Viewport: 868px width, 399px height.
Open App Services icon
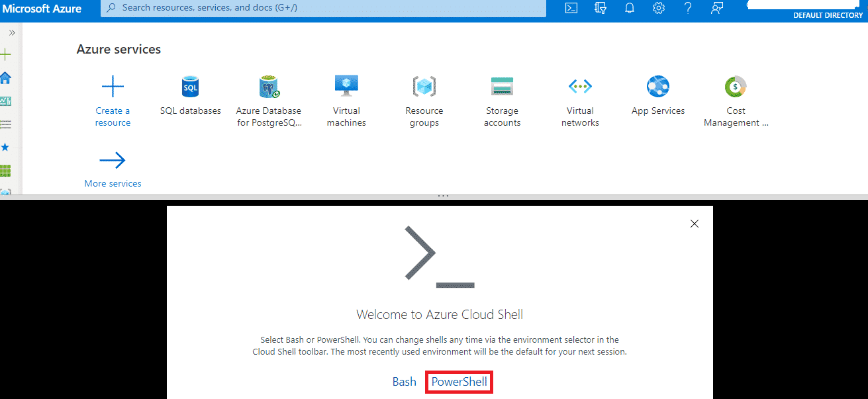658,87
